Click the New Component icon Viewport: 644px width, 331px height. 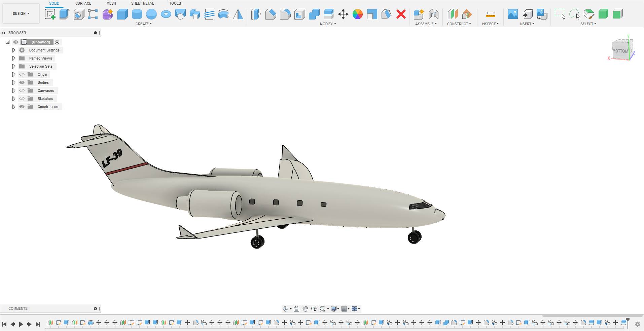tap(419, 14)
